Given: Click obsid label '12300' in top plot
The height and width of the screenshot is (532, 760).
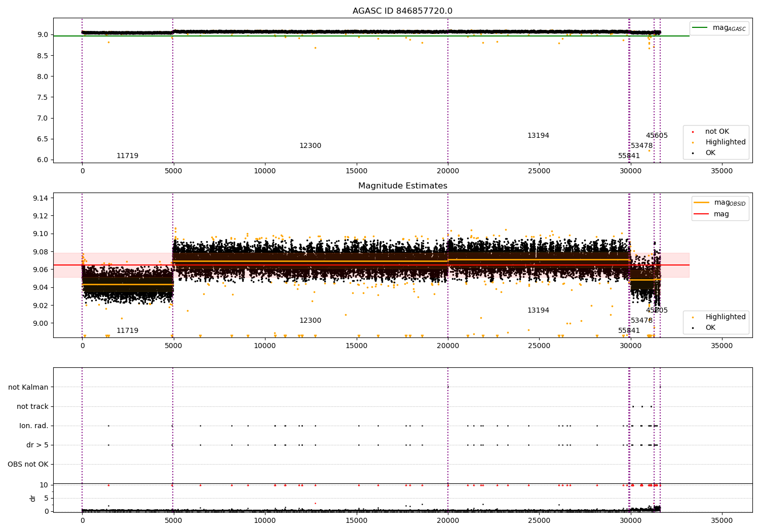Looking at the screenshot, I should [310, 146].
